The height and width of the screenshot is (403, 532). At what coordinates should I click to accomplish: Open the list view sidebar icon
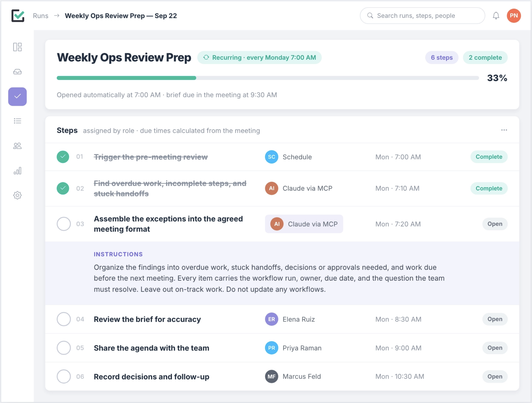pos(17,121)
